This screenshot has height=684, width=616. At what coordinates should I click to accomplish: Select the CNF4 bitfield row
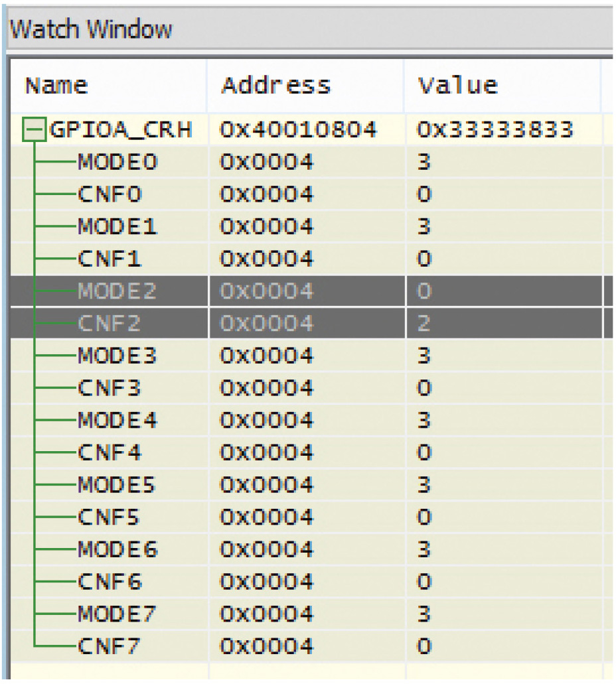[311, 452]
